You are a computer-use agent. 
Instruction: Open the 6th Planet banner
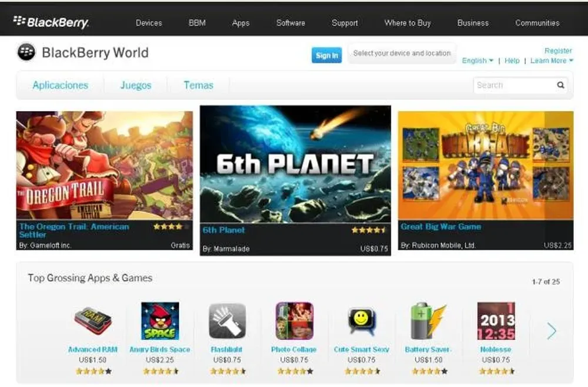[295, 180]
